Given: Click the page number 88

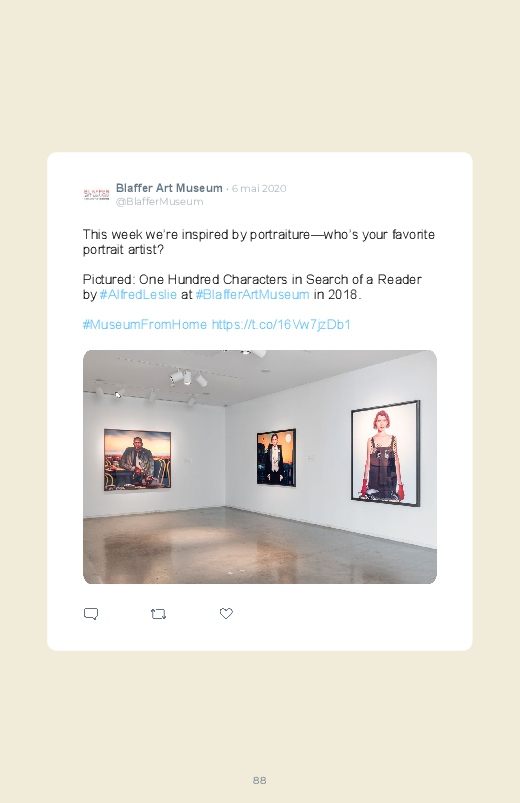Looking at the screenshot, I should pos(260,780).
